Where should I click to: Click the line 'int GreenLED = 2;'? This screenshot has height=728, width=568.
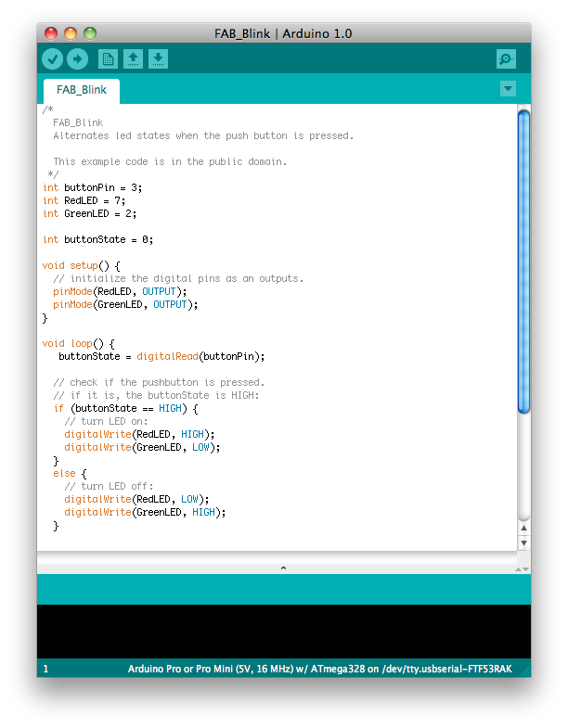pyautogui.click(x=90, y=213)
